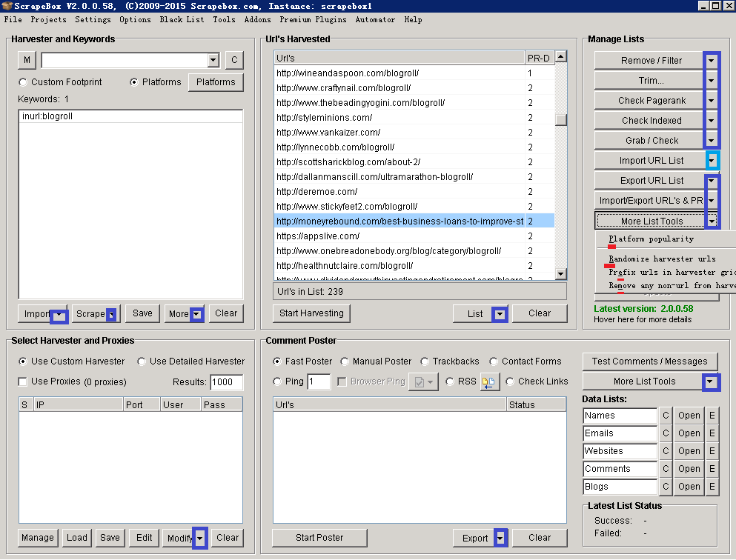Click the Start Harvesting button
The width and height of the screenshot is (736, 560).
(311, 313)
